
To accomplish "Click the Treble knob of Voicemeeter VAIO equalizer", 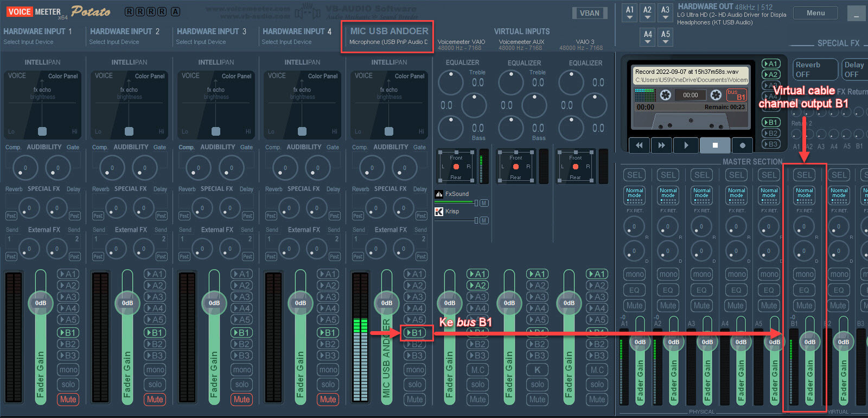I will click(x=450, y=83).
